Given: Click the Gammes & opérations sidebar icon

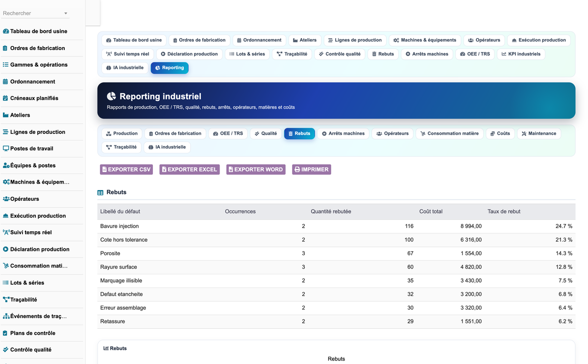Looking at the screenshot, I should [x=6, y=65].
